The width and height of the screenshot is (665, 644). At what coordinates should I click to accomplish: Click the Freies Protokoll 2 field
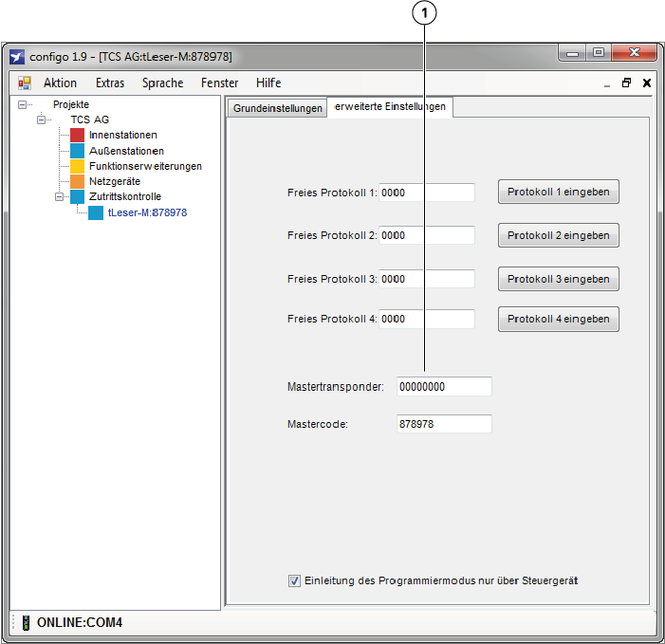click(x=427, y=235)
